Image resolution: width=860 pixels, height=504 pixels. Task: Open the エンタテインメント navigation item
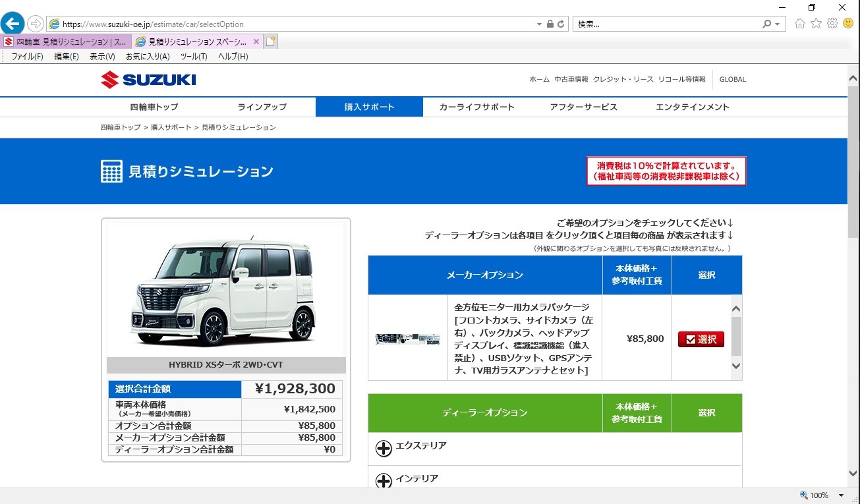693,107
